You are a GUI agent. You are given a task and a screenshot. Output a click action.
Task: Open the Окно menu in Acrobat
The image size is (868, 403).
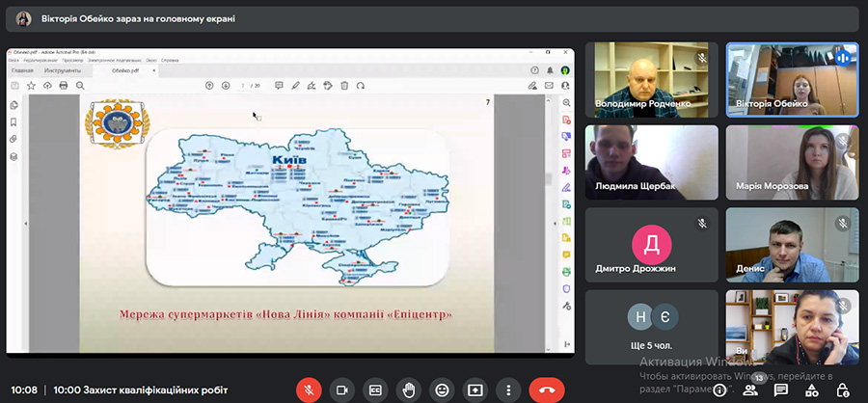[151, 60]
